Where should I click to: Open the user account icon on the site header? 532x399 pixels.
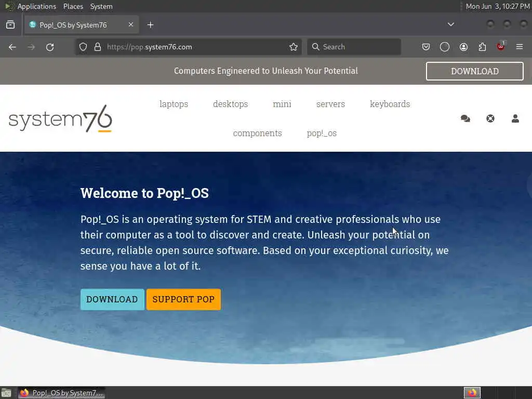[x=515, y=118]
